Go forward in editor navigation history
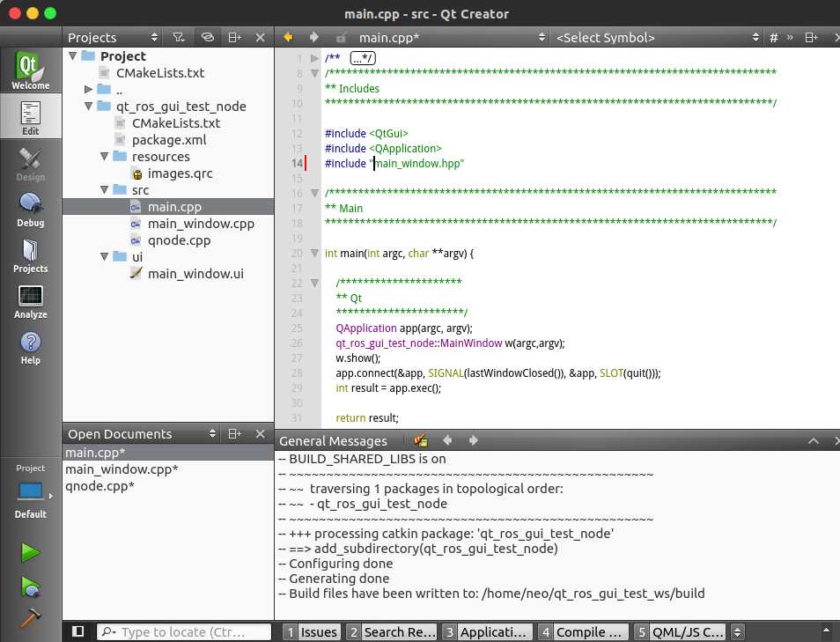The width and height of the screenshot is (840, 642). 314,37
